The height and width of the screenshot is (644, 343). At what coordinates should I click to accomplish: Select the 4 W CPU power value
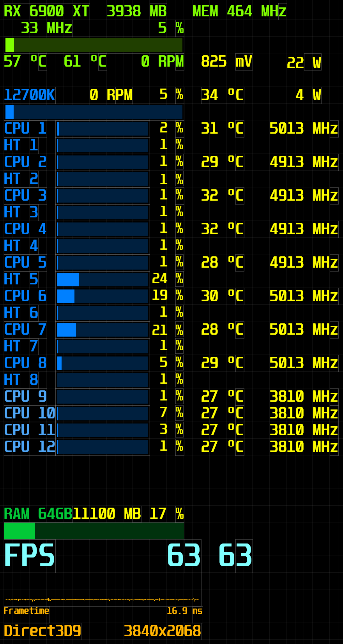point(308,95)
